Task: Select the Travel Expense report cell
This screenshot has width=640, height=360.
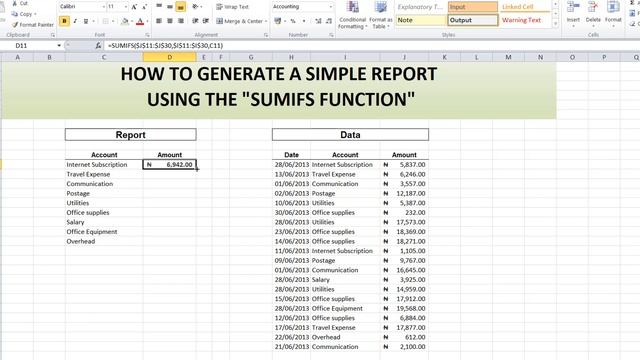Action: [104, 174]
